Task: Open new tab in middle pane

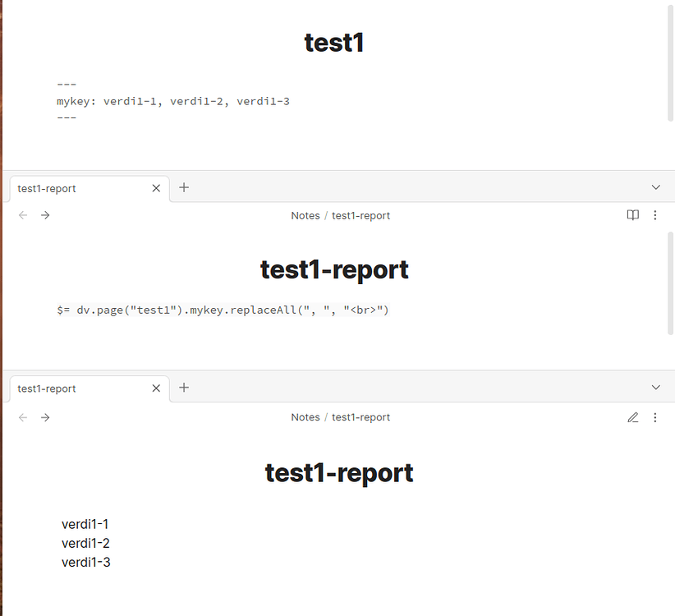Action: tap(184, 188)
